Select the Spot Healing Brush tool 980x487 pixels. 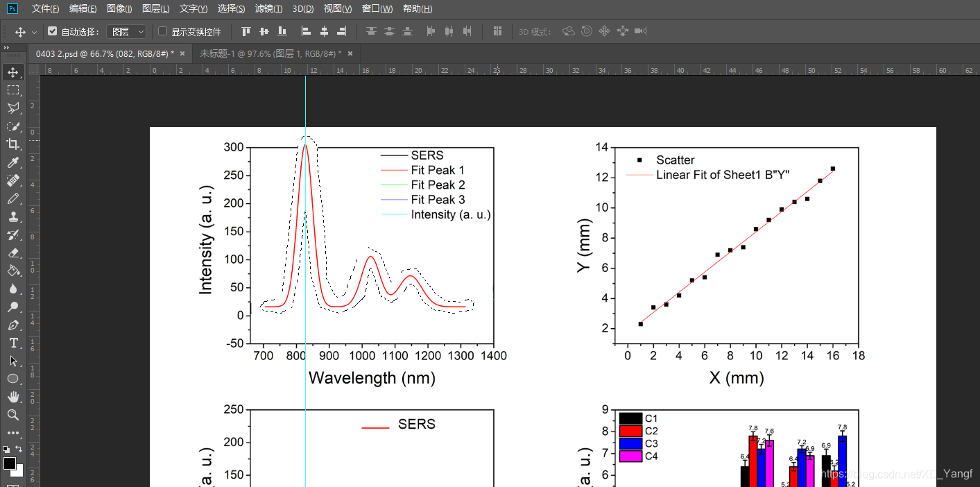(x=12, y=180)
